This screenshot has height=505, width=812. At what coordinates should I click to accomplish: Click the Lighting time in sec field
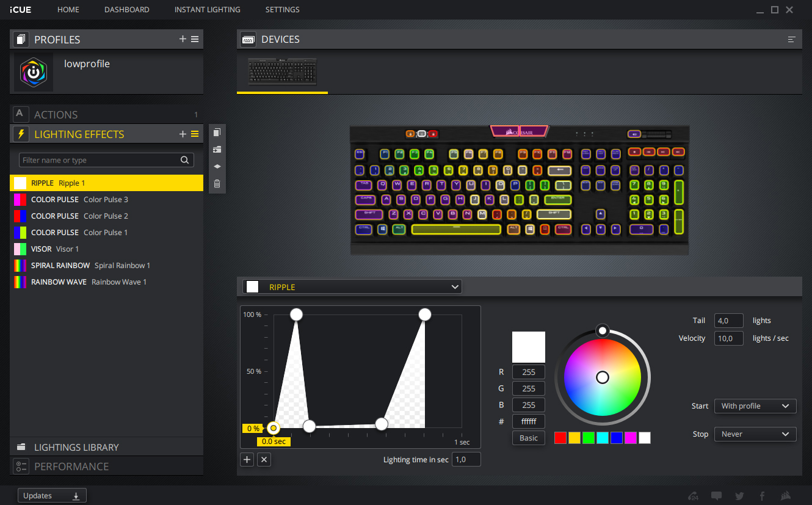pos(466,459)
